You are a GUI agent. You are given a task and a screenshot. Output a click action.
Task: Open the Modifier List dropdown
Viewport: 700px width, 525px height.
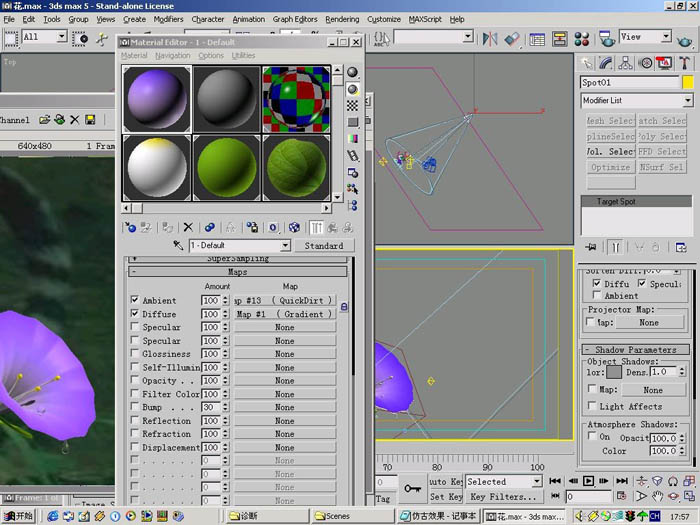pyautogui.click(x=688, y=101)
